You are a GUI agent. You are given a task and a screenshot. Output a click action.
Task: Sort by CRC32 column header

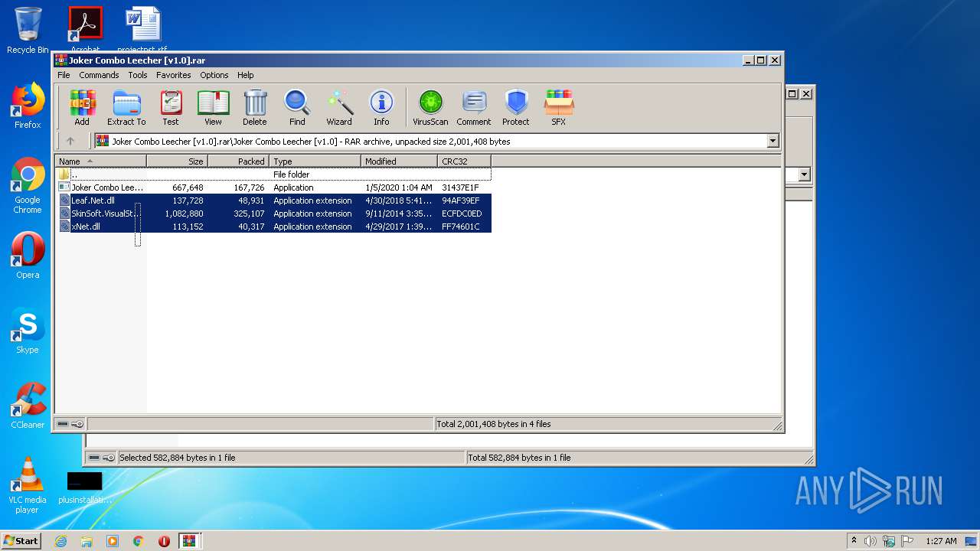pyautogui.click(x=464, y=161)
